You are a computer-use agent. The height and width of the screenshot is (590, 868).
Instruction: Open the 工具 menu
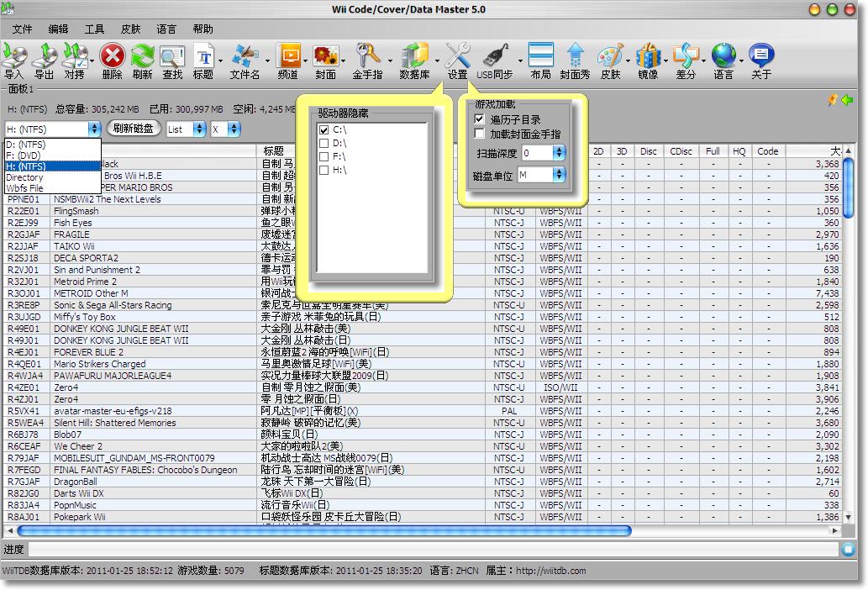[94, 29]
